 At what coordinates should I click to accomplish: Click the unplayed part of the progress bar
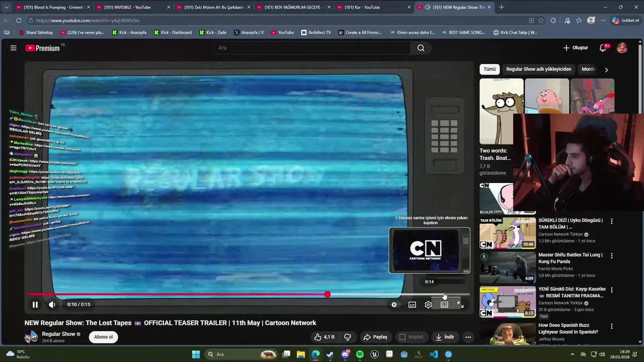pos(398,295)
